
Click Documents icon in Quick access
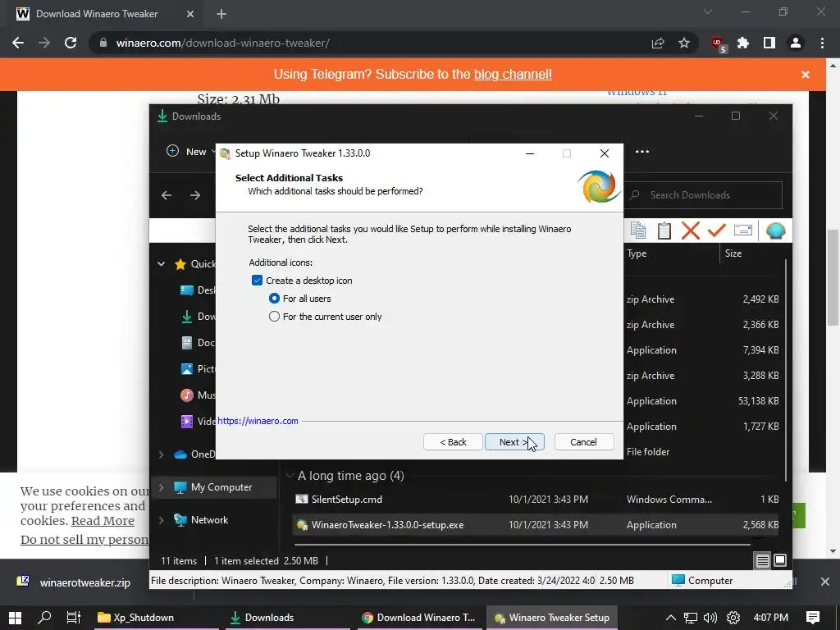click(187, 343)
